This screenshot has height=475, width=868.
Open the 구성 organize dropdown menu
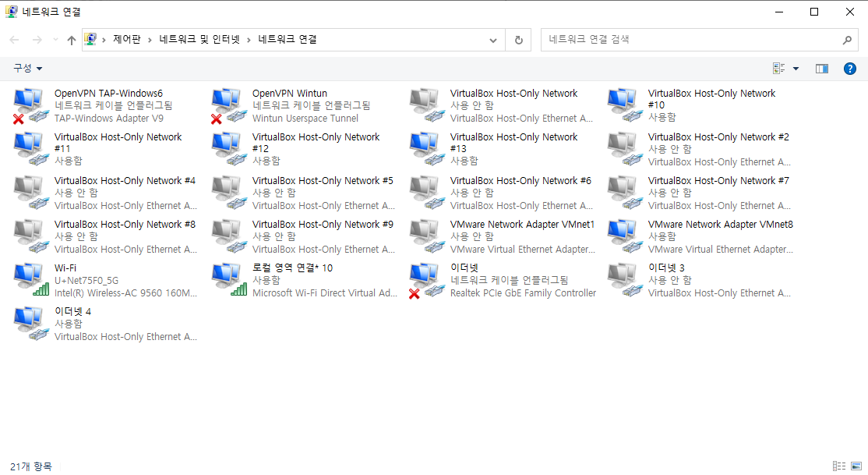coord(28,68)
